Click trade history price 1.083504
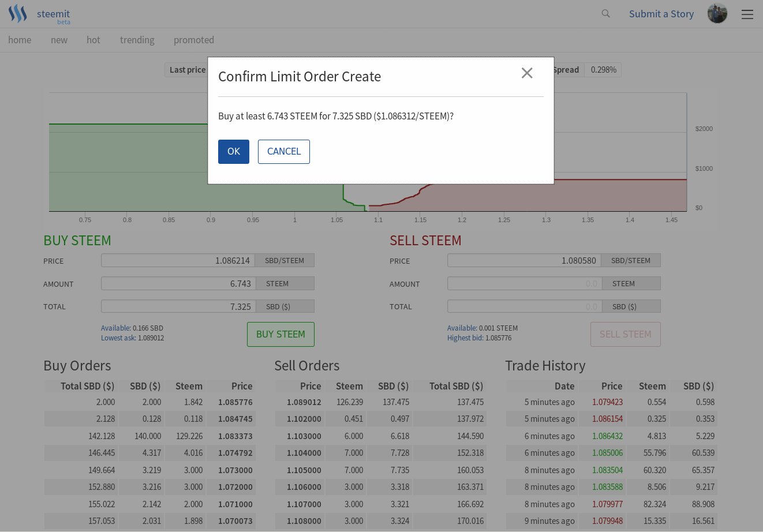Viewport: 763px width, 532px height. tap(607, 470)
